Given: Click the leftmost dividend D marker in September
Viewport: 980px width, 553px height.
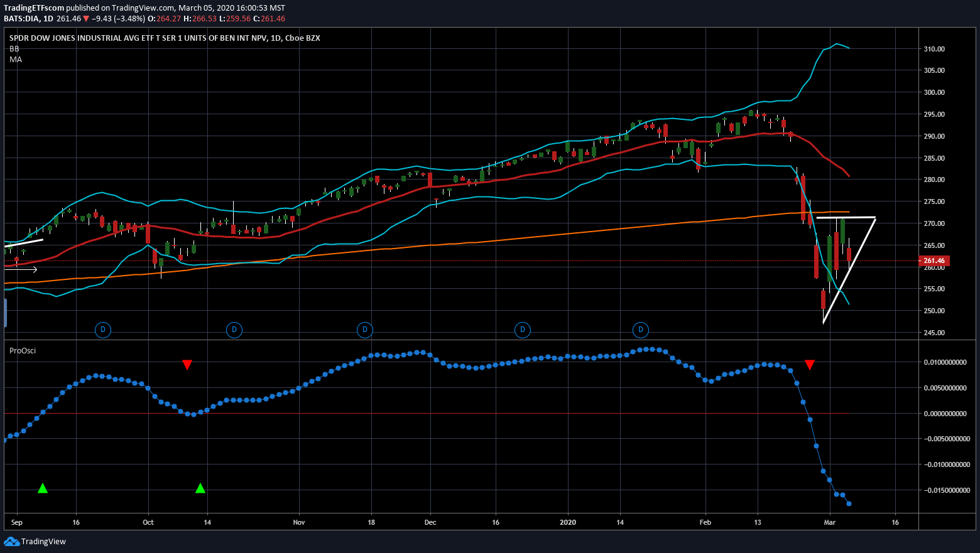Looking at the screenshot, I should point(103,330).
